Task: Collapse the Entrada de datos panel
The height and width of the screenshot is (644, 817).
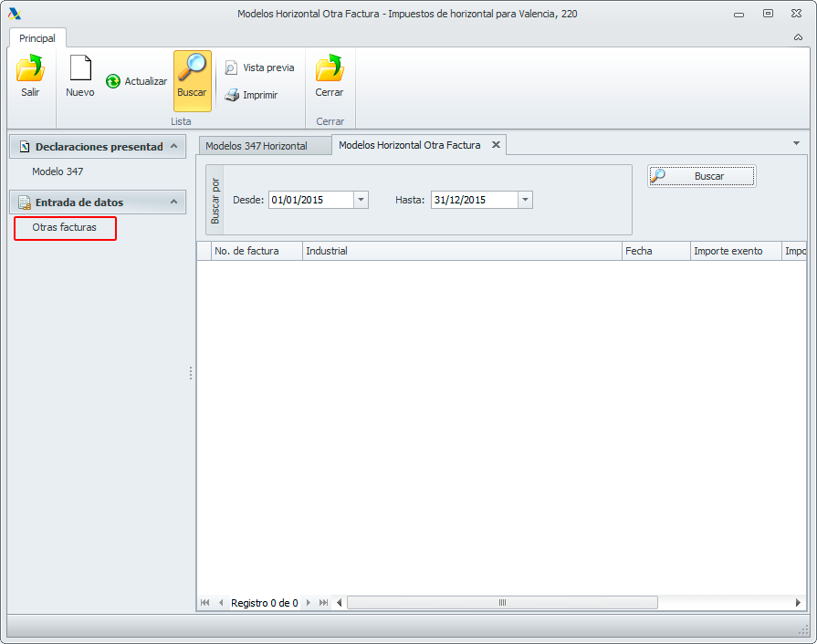Action: [x=174, y=202]
